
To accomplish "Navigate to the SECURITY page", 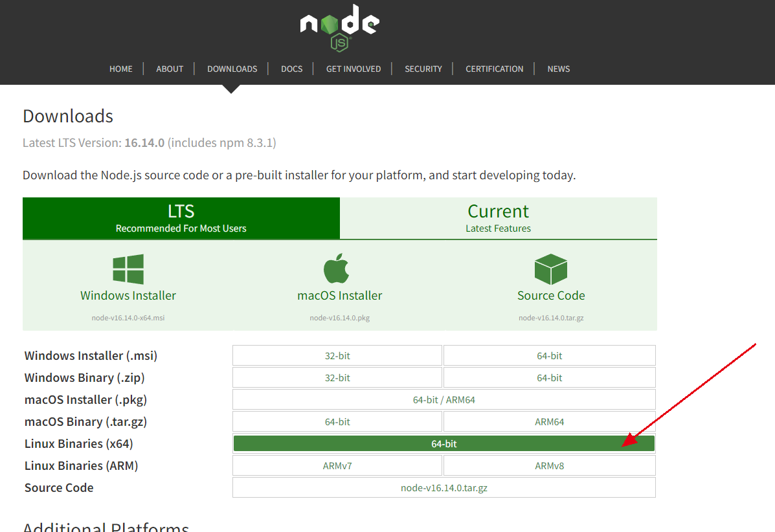I will (x=423, y=69).
